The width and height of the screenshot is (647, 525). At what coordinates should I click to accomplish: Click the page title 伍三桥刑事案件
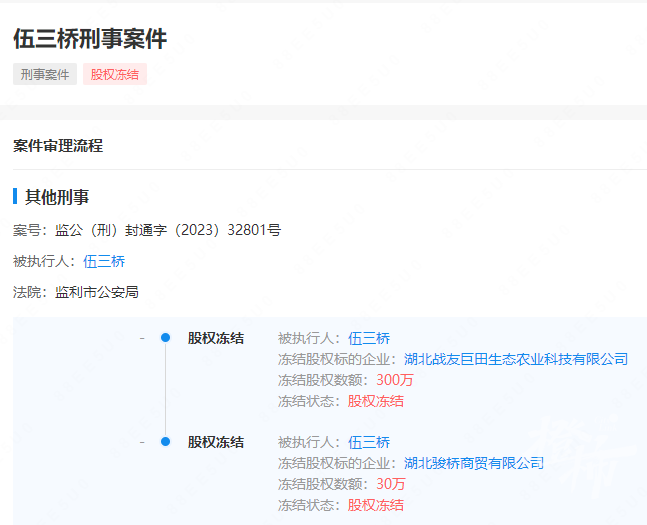pyautogui.click(x=90, y=39)
